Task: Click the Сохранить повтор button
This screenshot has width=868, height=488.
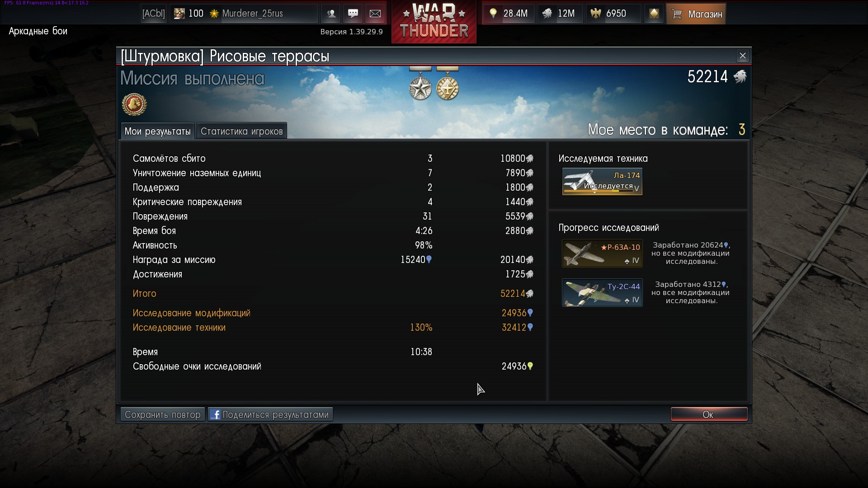Action: tap(163, 414)
